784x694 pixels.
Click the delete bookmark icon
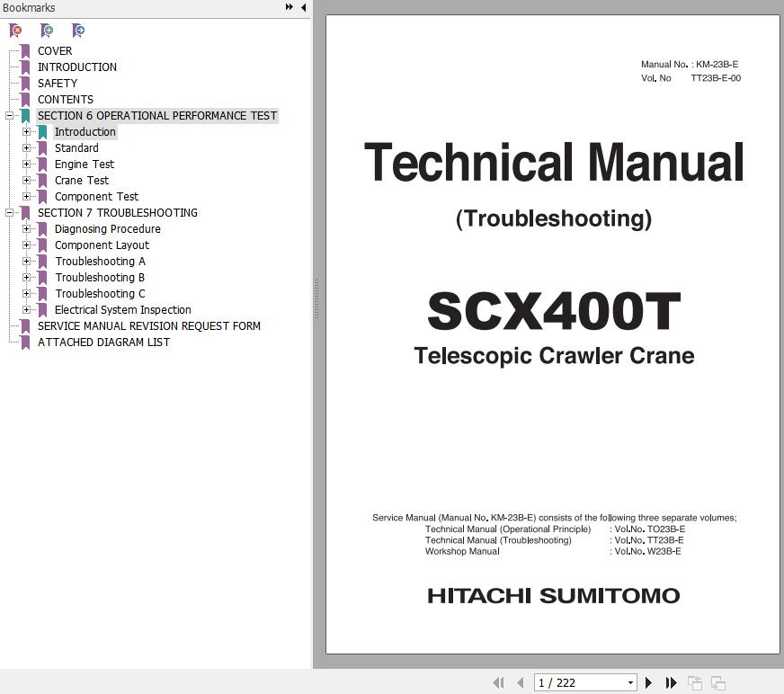tap(16, 31)
